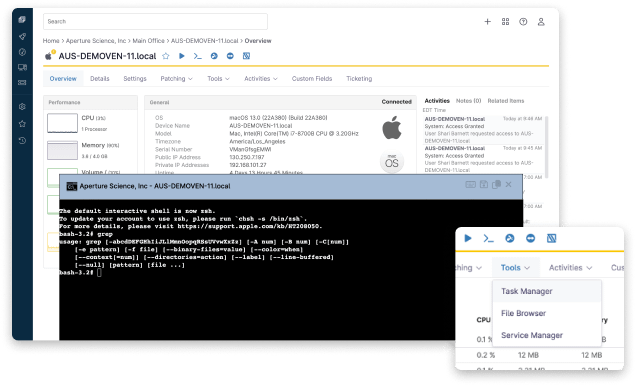Expand the Tools dropdown in main tab bar
This screenshot has width=636, height=386.
click(218, 79)
